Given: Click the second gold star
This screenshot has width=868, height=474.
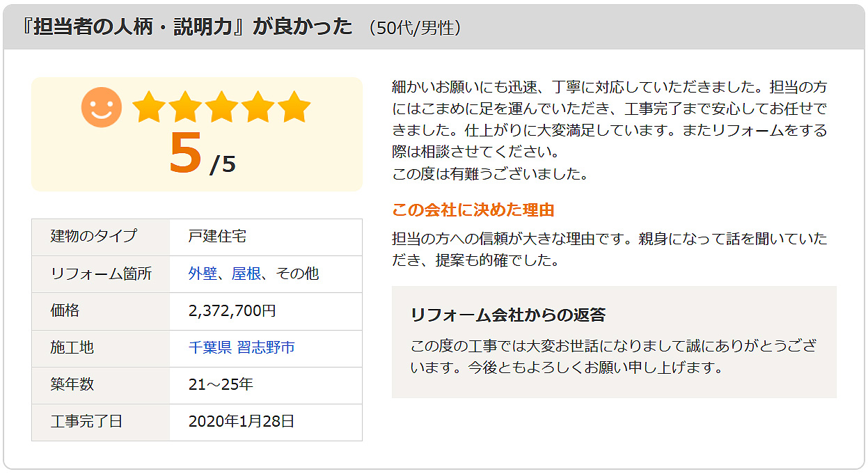Looking at the screenshot, I should pos(185,107).
